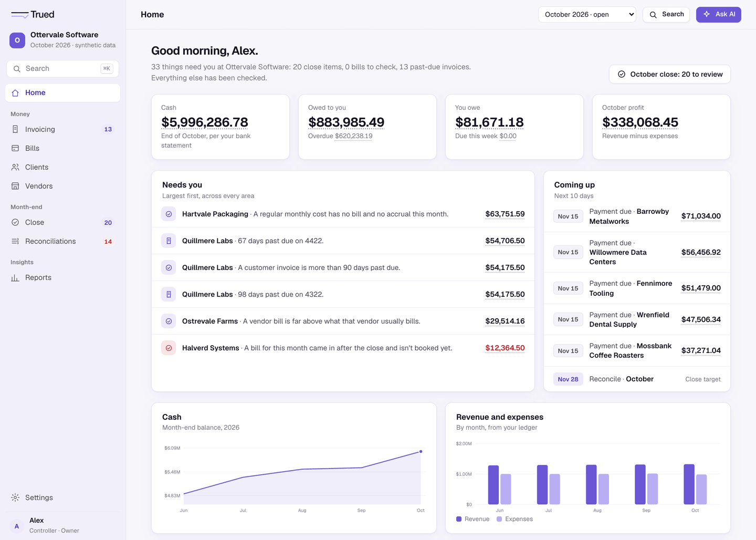This screenshot has height=540, width=756.
Task: Click the top bar Search button
Action: coord(666,15)
